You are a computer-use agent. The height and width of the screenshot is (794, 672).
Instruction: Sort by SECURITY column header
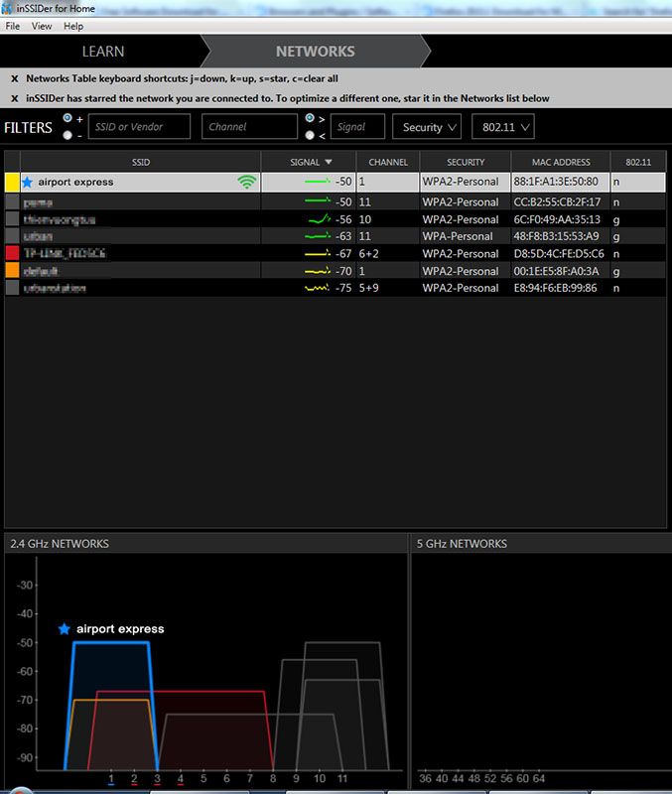click(466, 162)
